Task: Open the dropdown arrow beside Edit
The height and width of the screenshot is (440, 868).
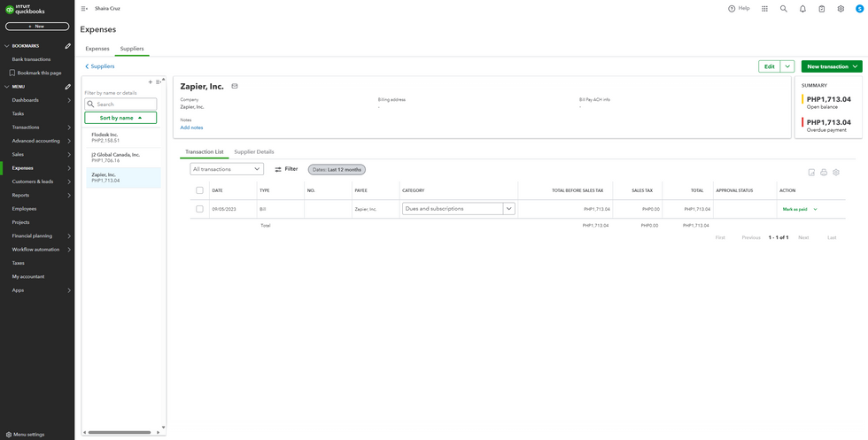Action: 787,66
